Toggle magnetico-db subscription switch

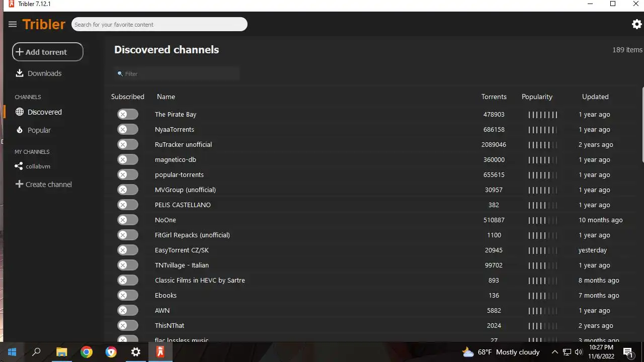128,160
